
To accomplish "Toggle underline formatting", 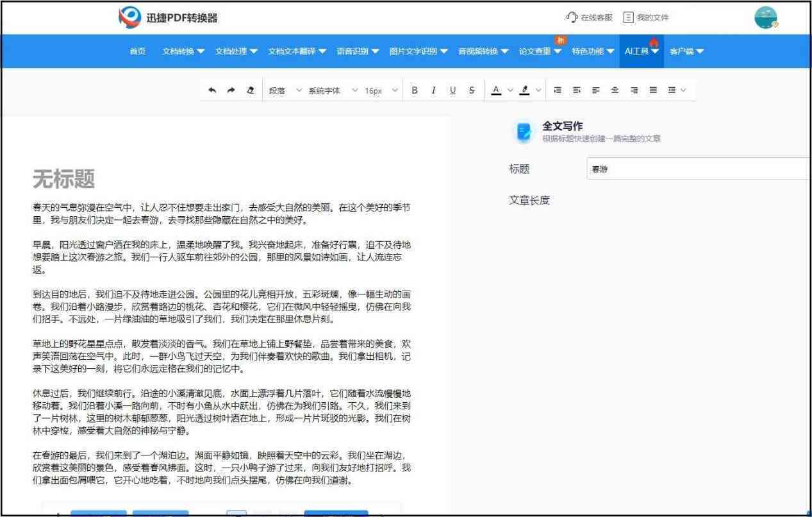I will pyautogui.click(x=452, y=90).
